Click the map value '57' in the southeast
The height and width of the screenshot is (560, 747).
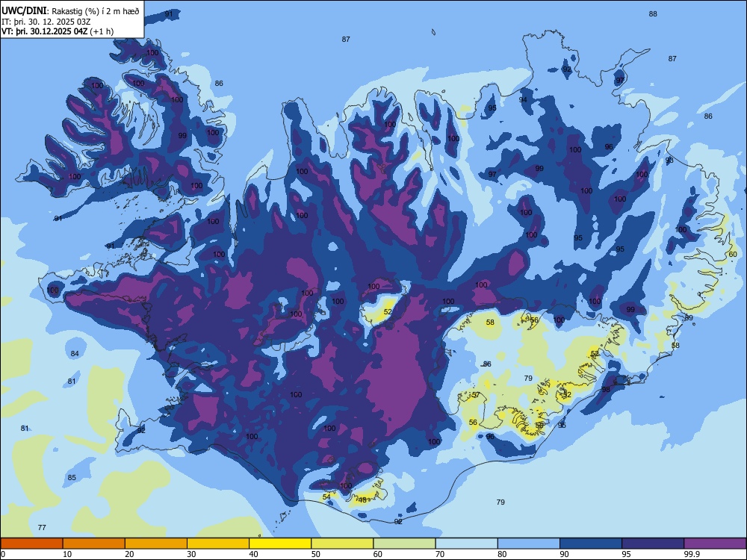476,395
